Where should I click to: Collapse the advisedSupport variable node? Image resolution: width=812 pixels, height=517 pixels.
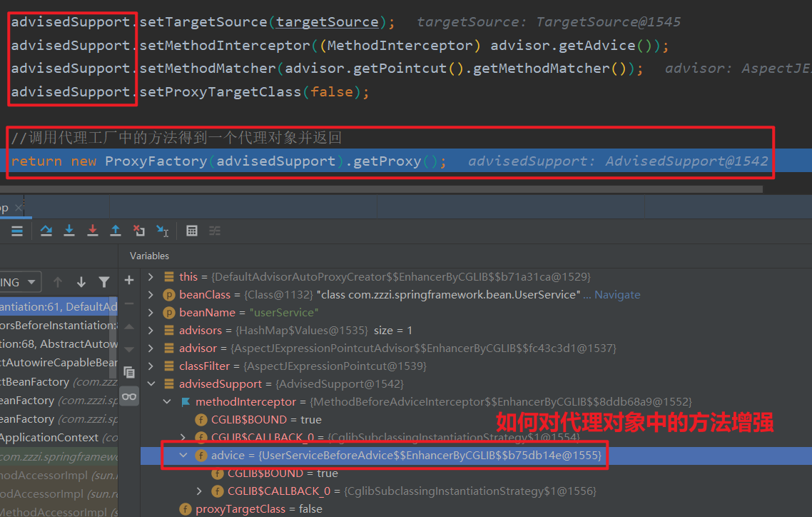coord(151,384)
